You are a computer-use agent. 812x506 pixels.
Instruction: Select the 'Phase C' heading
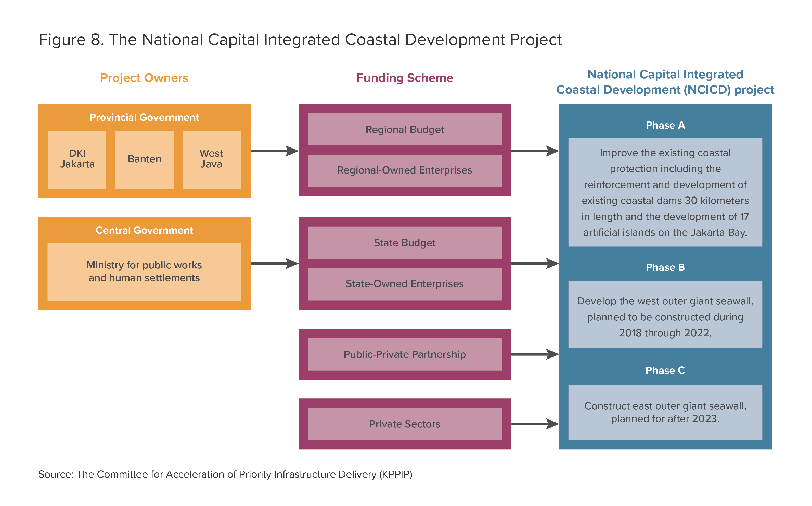(x=665, y=371)
